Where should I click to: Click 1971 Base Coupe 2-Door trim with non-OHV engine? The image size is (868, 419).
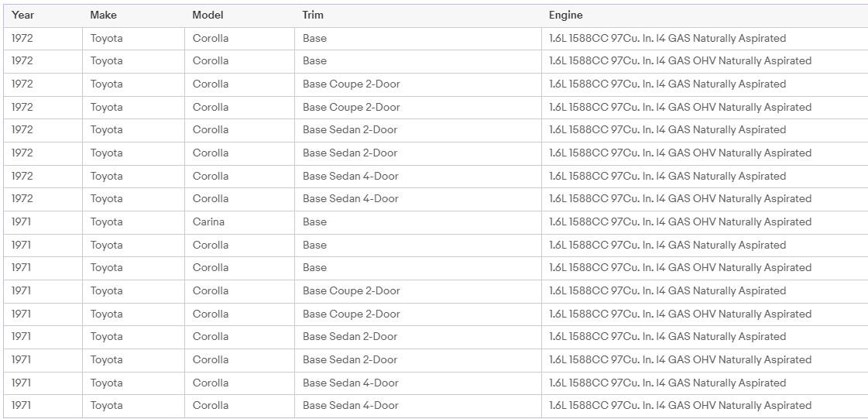pyautogui.click(x=351, y=290)
